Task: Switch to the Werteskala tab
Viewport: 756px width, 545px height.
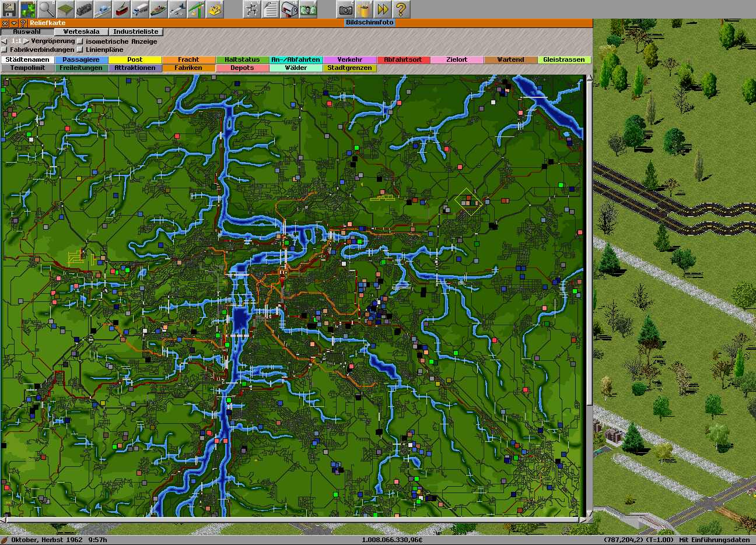Action: point(81,32)
